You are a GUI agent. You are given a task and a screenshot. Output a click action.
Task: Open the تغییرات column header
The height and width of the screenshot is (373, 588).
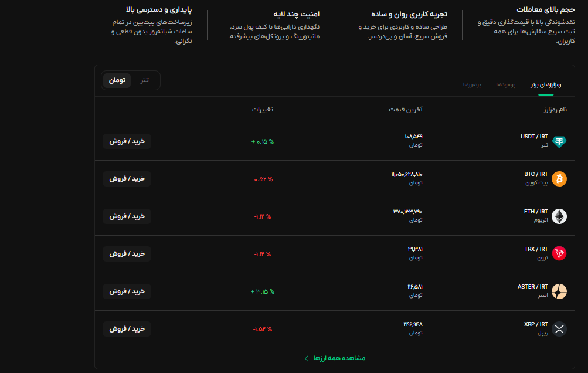[x=263, y=110]
